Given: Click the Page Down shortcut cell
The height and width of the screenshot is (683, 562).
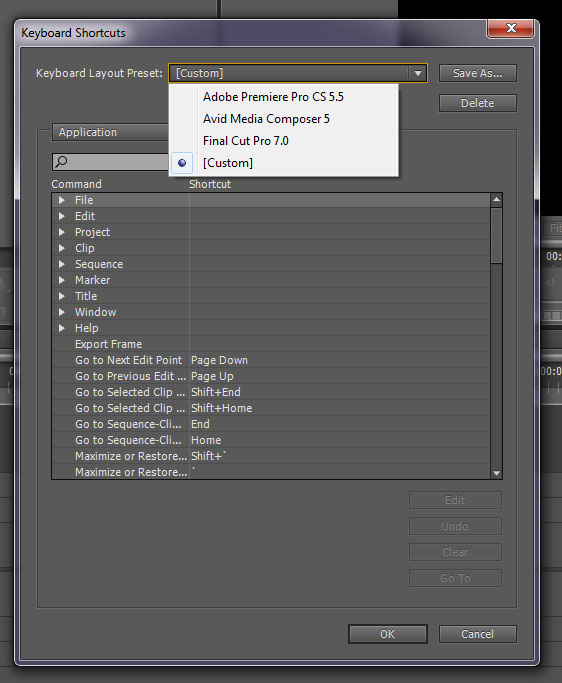Looking at the screenshot, I should [x=219, y=360].
